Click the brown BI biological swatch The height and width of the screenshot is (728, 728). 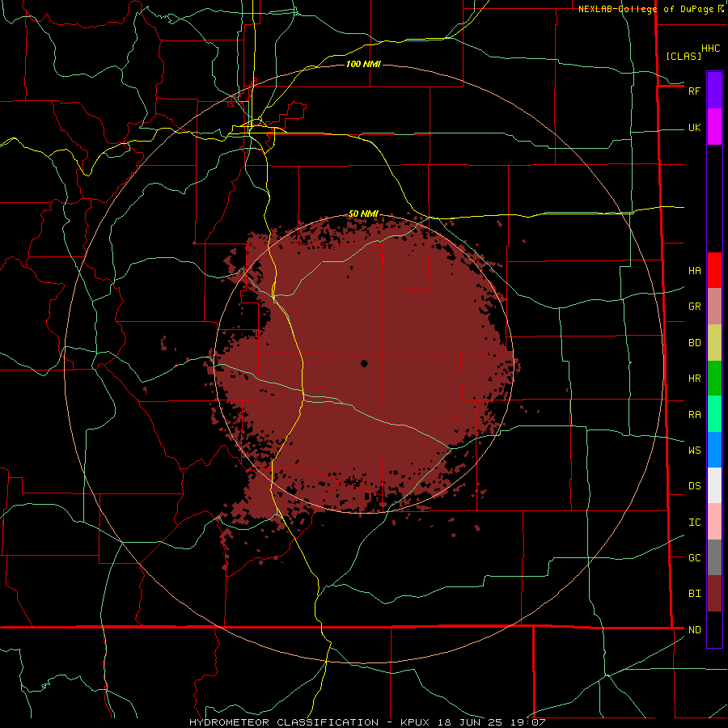(x=714, y=594)
